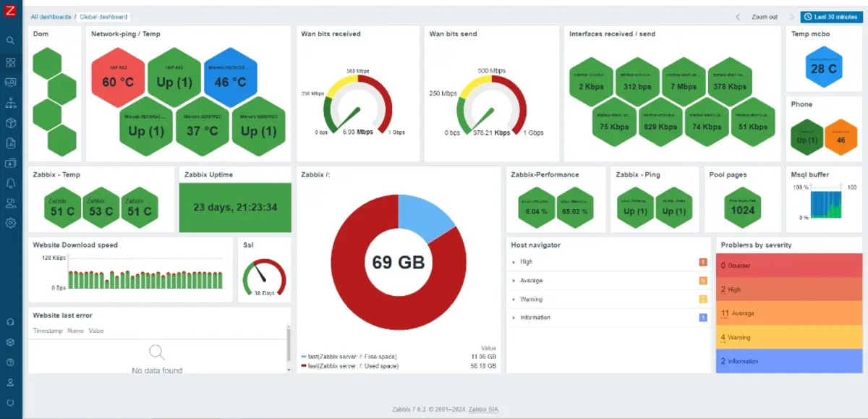The image size is (868, 419).
Task: Open the Users sidebar icon
Action: click(11, 203)
